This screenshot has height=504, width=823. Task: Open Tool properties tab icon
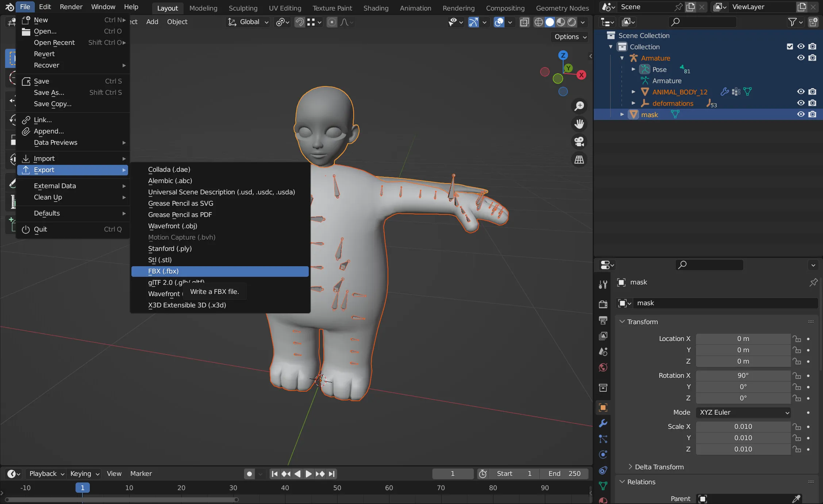coord(603,284)
